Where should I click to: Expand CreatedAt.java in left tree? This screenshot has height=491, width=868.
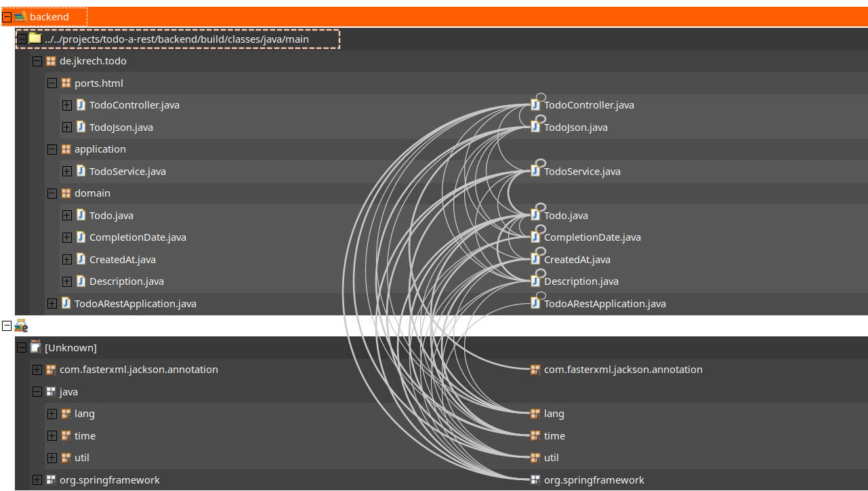click(66, 260)
